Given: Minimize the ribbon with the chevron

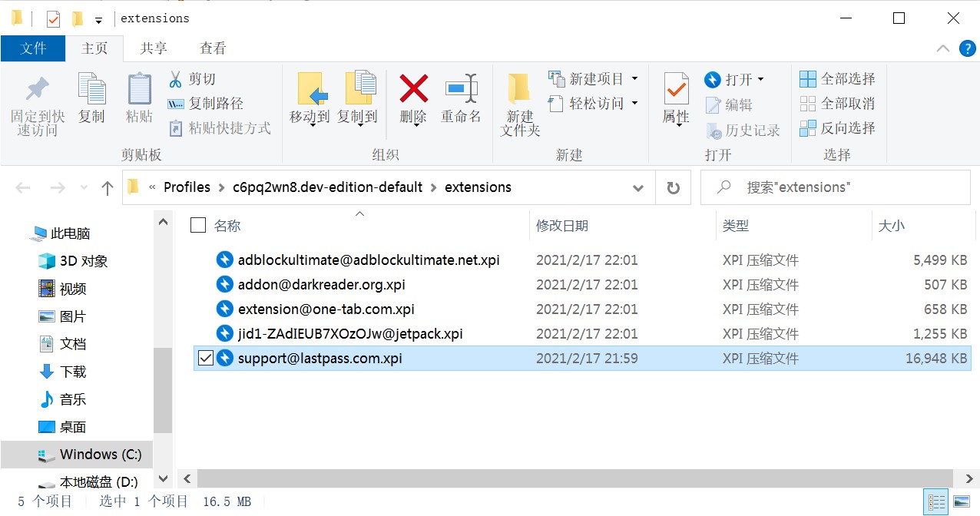Looking at the screenshot, I should click(x=943, y=48).
